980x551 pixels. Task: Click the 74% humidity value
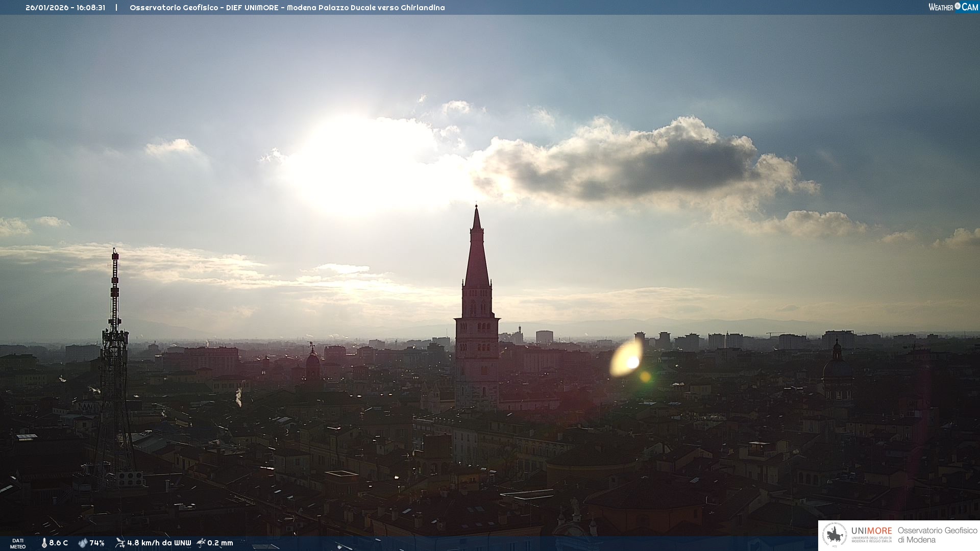pyautogui.click(x=97, y=543)
